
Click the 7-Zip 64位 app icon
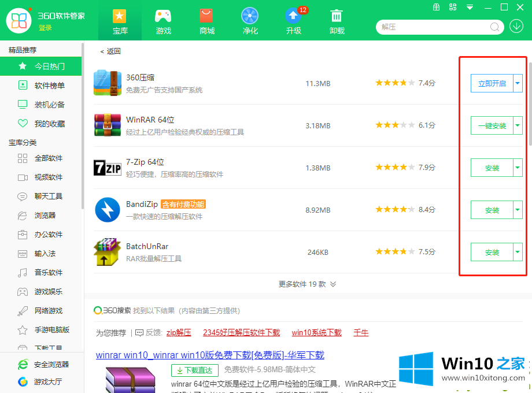point(107,168)
